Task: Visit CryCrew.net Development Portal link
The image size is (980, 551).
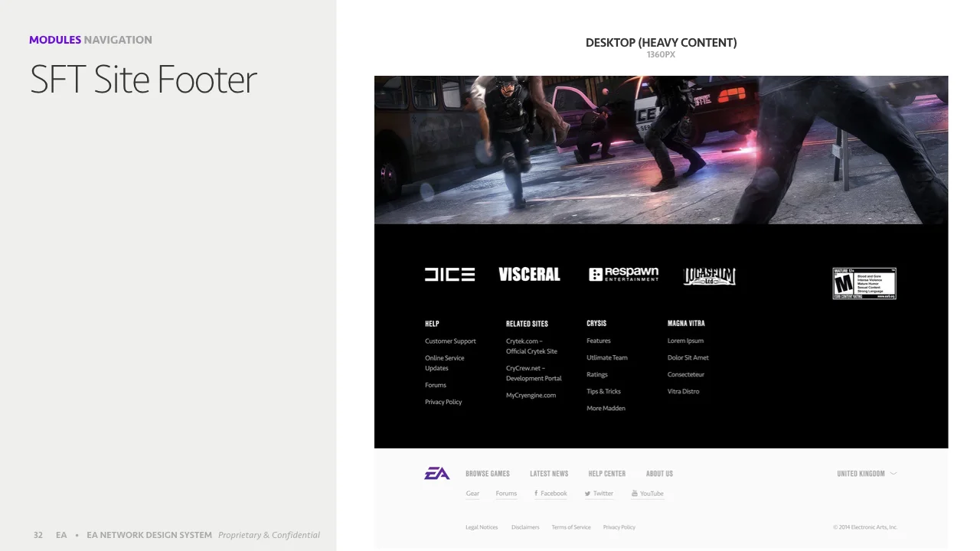Action: pos(534,373)
